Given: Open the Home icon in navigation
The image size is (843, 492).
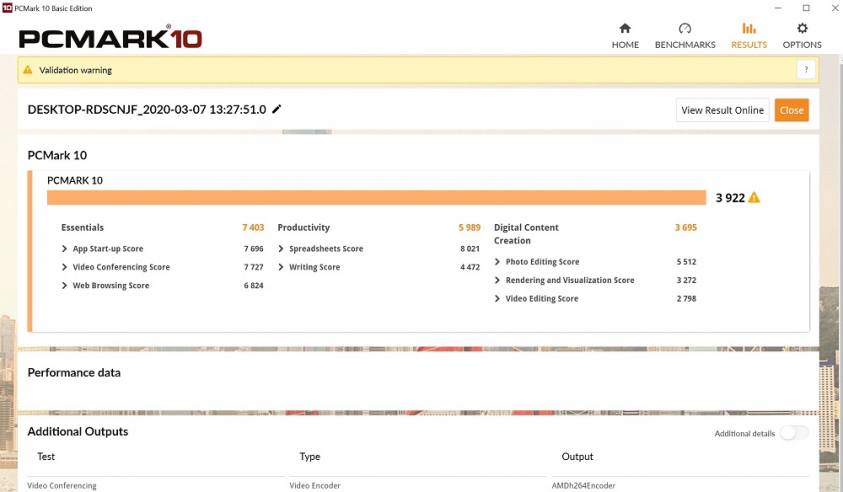Looking at the screenshot, I should (x=625, y=29).
